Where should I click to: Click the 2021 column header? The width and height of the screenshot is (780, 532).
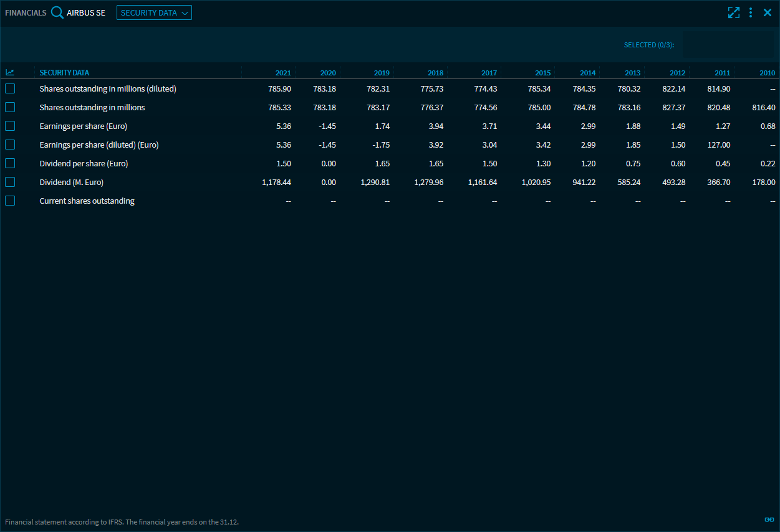click(283, 73)
